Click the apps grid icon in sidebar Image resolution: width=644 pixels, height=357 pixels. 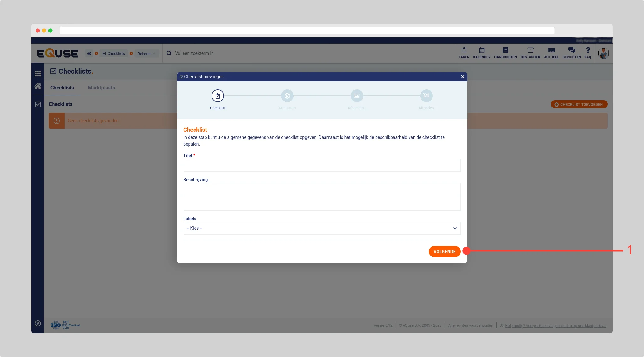coord(38,73)
